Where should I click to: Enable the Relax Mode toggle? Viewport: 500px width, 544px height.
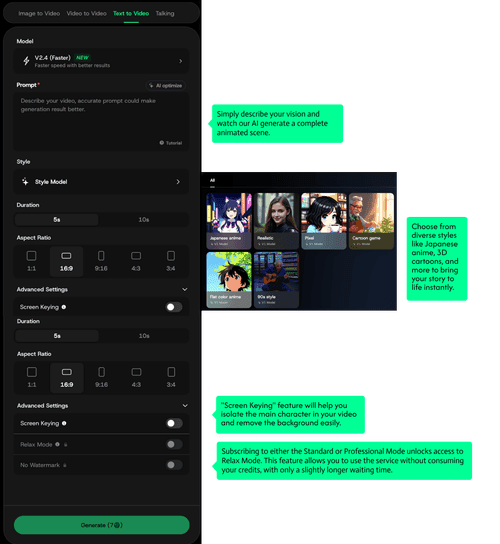174,444
